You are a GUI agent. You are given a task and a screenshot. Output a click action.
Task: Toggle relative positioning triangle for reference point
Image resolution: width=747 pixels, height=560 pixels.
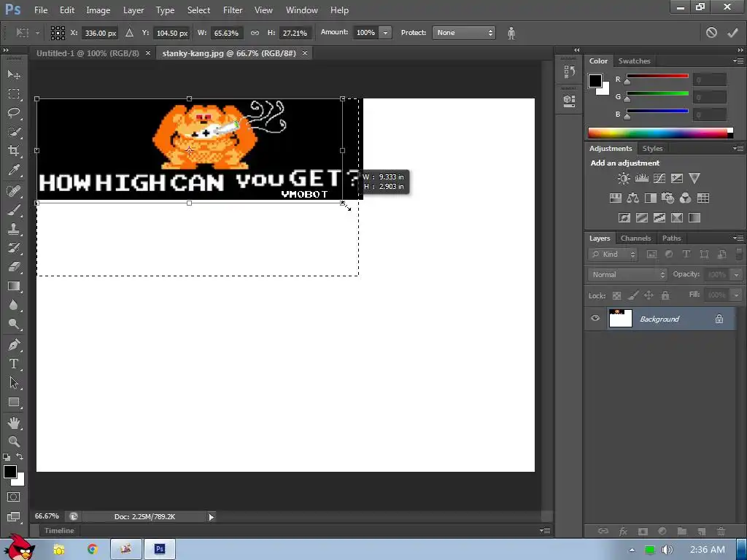[x=129, y=33]
